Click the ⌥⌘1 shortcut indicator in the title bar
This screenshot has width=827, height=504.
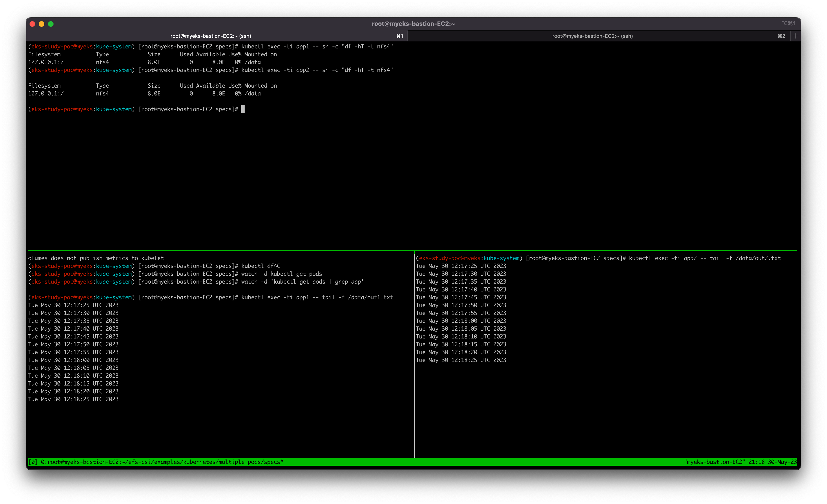coord(788,24)
